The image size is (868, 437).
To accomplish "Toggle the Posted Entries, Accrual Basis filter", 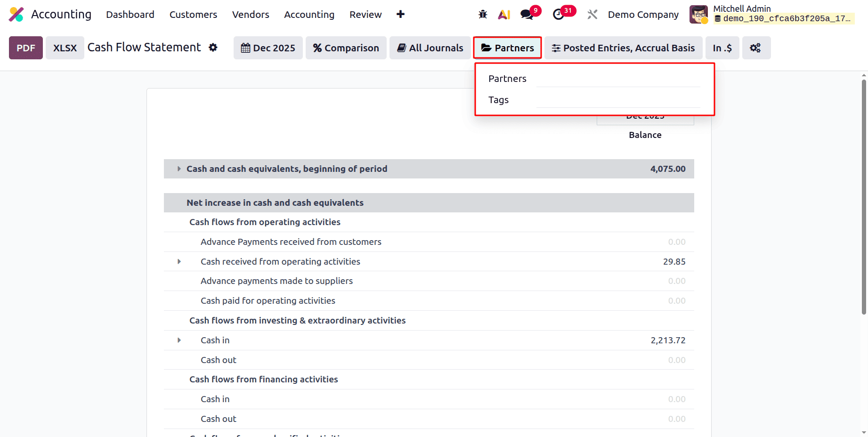I will coord(623,48).
